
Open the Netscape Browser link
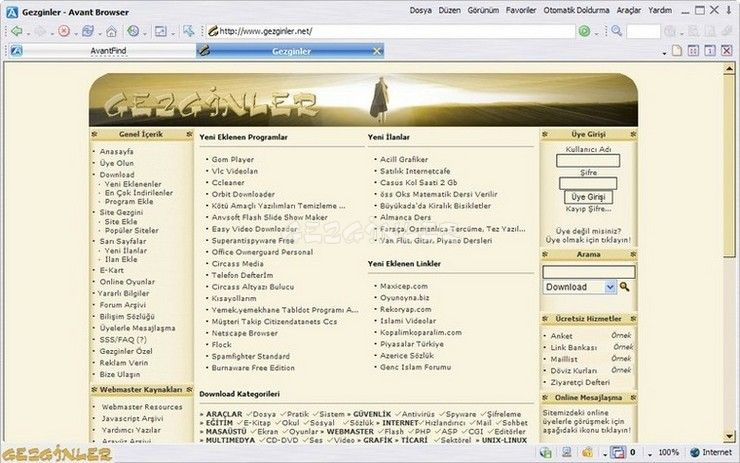pyautogui.click(x=244, y=333)
